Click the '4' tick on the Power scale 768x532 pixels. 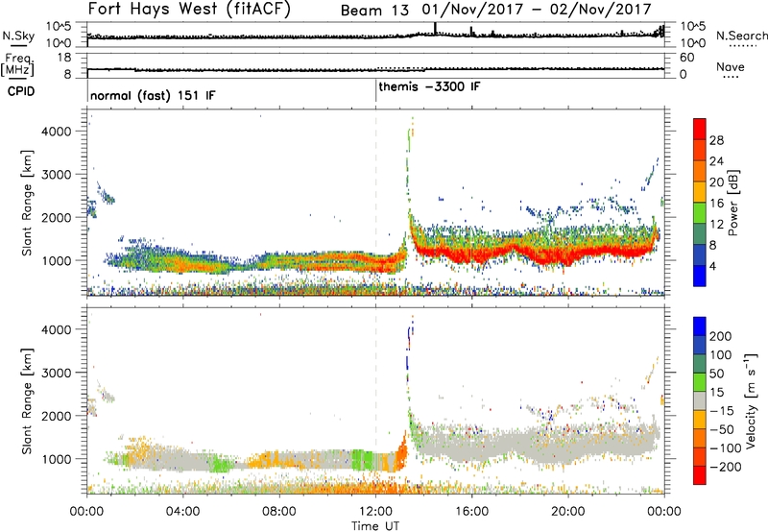click(712, 266)
